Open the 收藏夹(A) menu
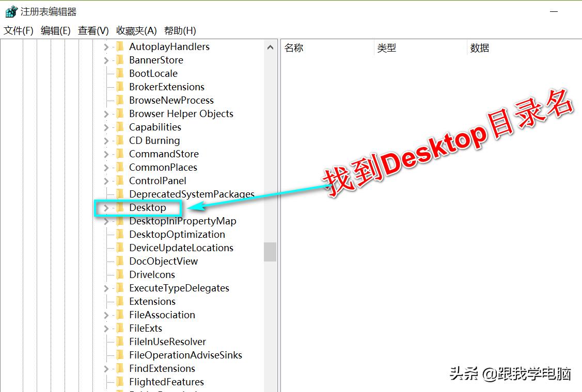Image resolution: width=582 pixels, height=392 pixels. tap(136, 30)
